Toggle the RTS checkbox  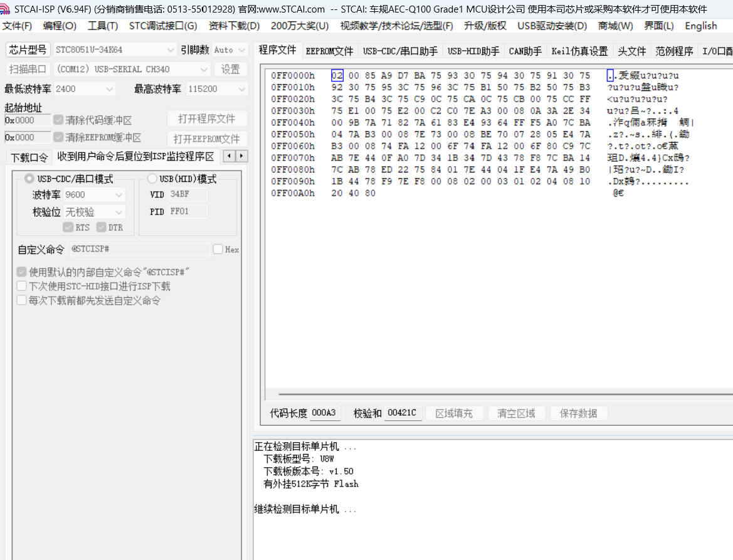click(x=68, y=227)
